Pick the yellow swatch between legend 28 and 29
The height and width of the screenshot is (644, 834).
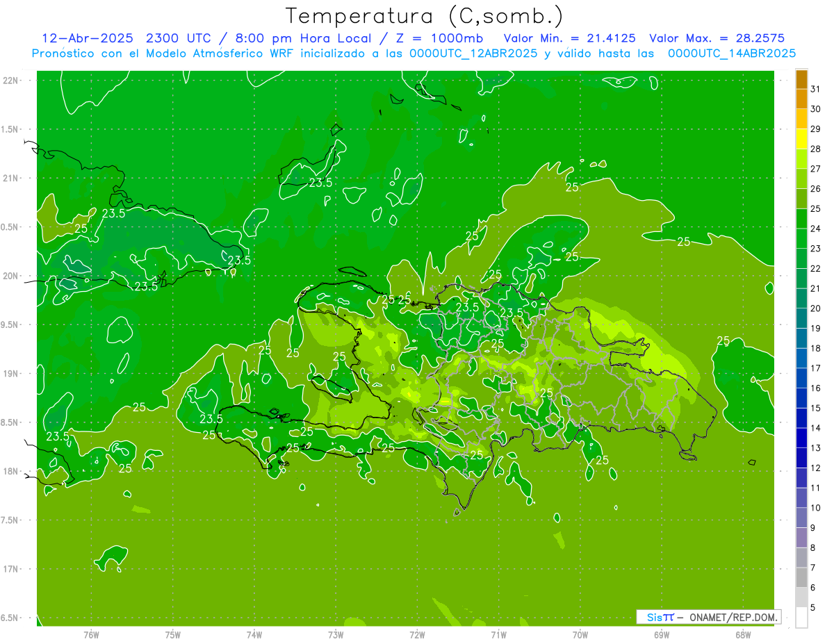click(x=801, y=139)
